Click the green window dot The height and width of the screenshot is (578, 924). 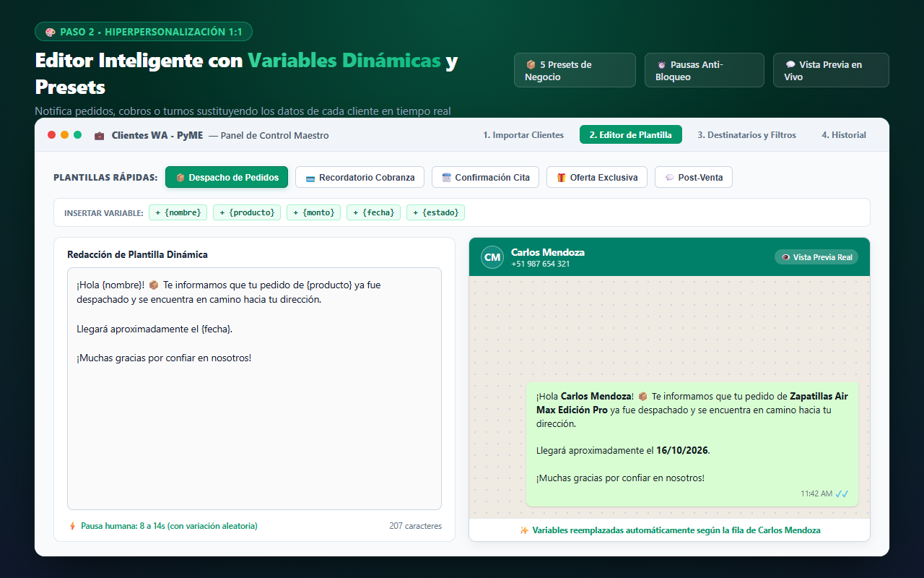point(77,135)
